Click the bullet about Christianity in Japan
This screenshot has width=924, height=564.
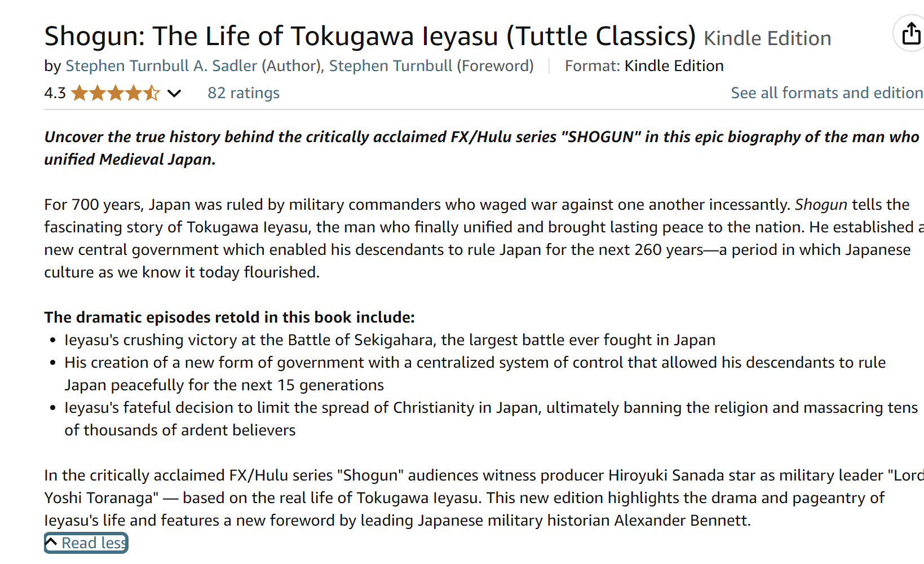(490, 418)
